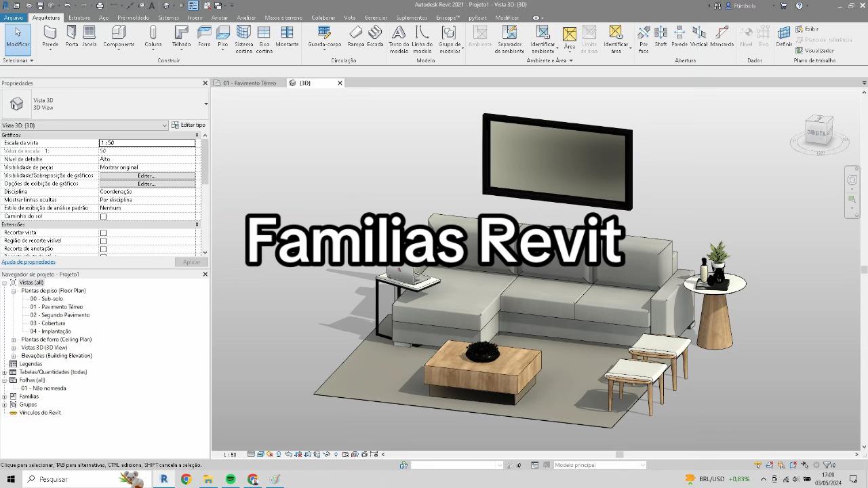The height and width of the screenshot is (488, 868).
Task: Collapse Plantas de piso (Floor Plan) node
Action: pyautogui.click(x=14, y=291)
